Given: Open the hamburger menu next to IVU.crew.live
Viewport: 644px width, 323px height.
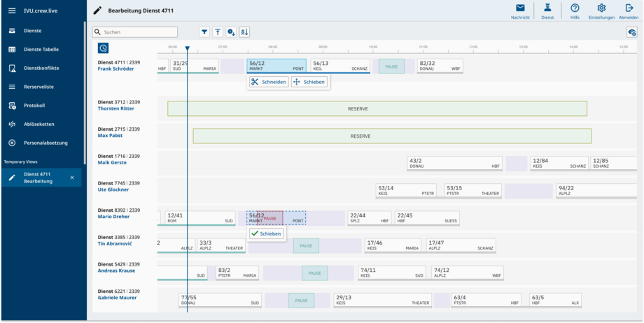Looking at the screenshot, I should click(12, 11).
